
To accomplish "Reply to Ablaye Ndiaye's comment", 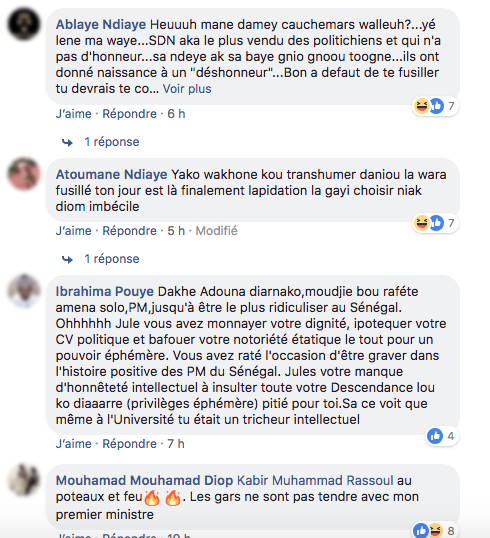I will pos(129,114).
